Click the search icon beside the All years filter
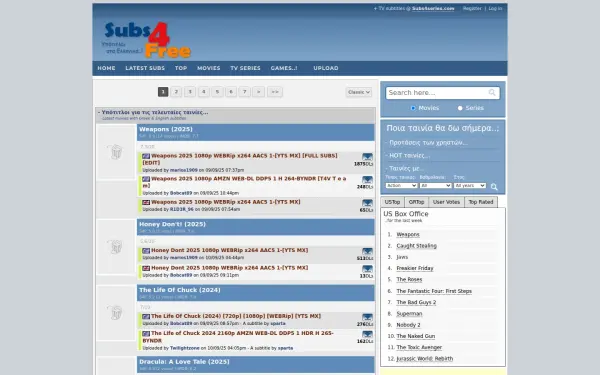 [494, 187]
